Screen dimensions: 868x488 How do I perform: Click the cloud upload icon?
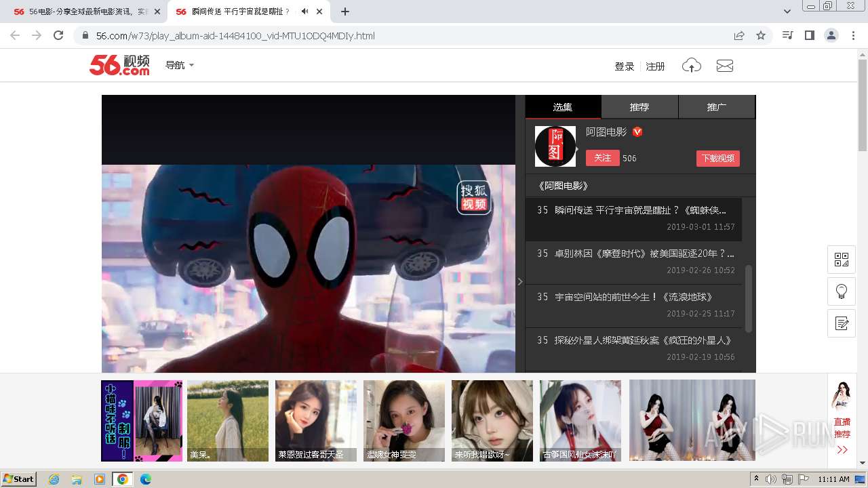click(x=691, y=66)
